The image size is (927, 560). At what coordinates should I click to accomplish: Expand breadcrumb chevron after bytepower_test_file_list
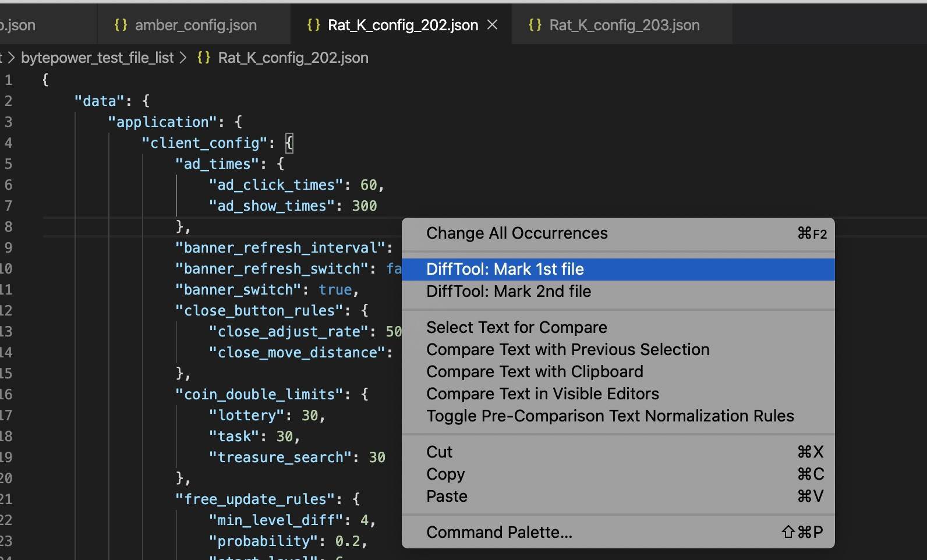coord(183,58)
